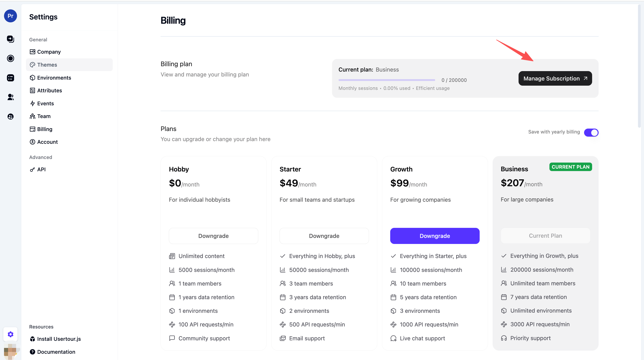
Task: Click the API key icon under Advanced
Action: [33, 169]
